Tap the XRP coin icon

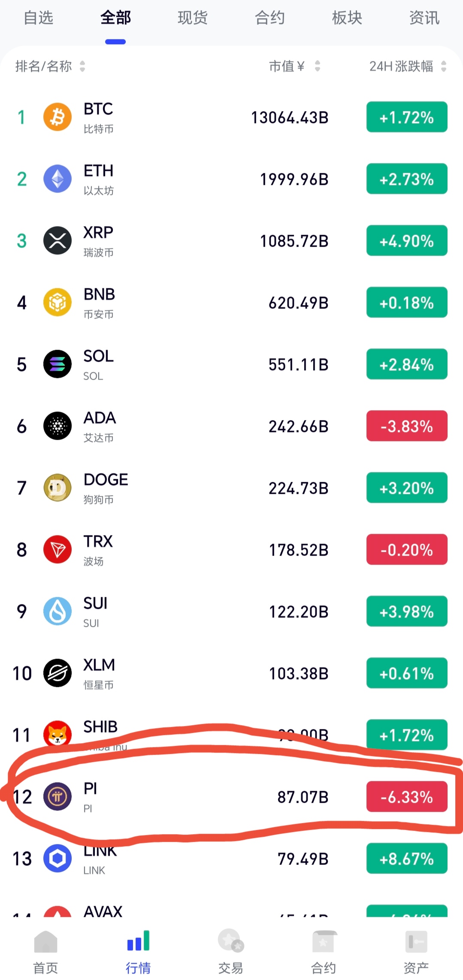(x=57, y=241)
